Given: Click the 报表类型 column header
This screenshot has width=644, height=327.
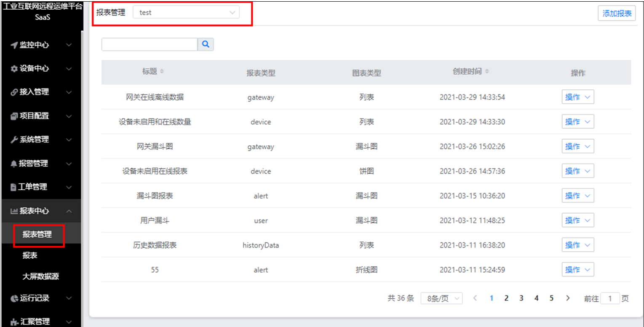Looking at the screenshot, I should point(261,73).
